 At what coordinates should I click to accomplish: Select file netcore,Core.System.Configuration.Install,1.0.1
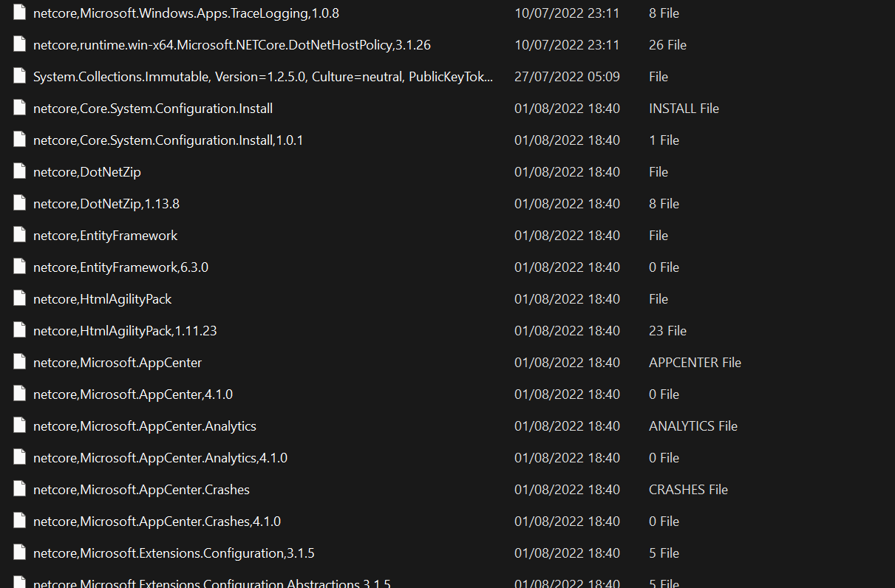pyautogui.click(x=169, y=140)
